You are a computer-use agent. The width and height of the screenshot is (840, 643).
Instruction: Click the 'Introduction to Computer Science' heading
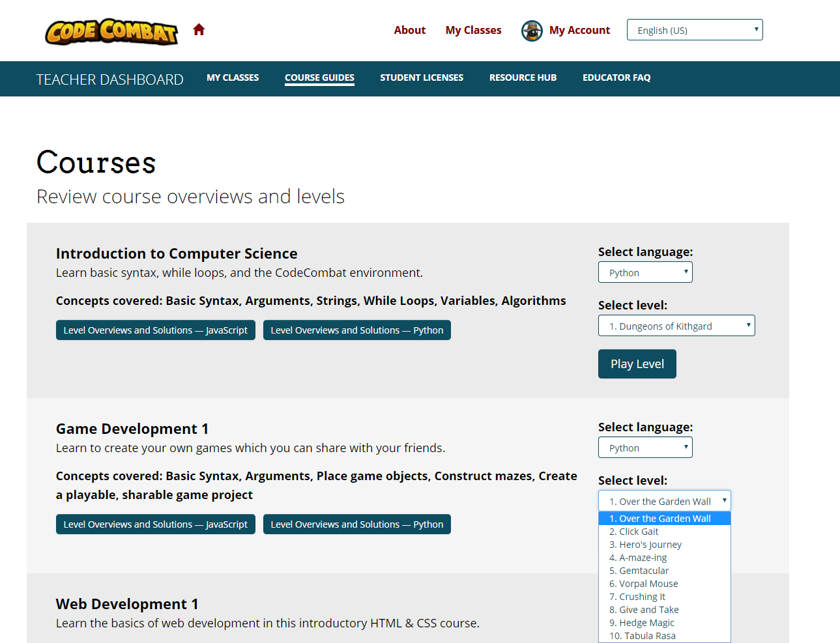click(177, 253)
